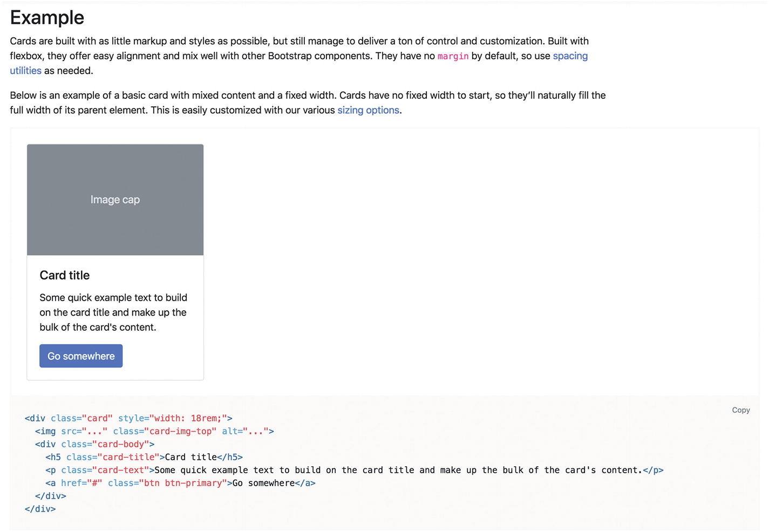Follow the sizing options link
Image resolution: width=769 pixels, height=532 pixels.
[369, 110]
